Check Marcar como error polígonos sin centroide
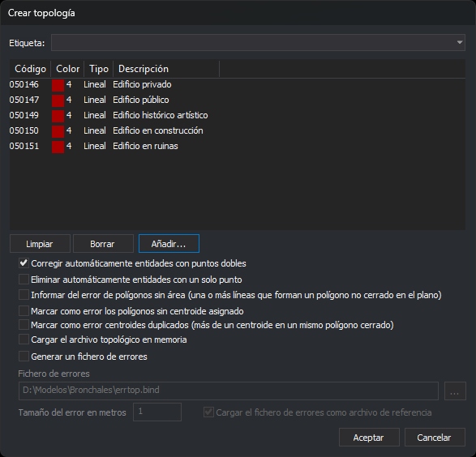This screenshot has width=476, height=457. tap(24, 311)
